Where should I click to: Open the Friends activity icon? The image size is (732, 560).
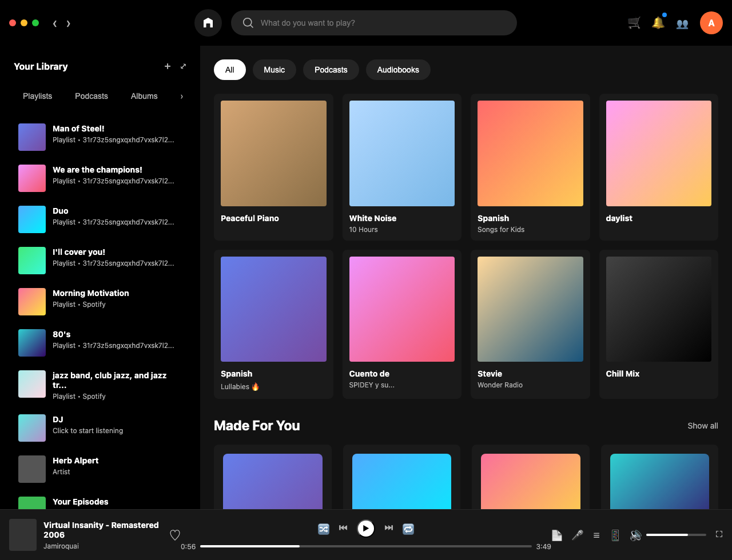click(682, 23)
